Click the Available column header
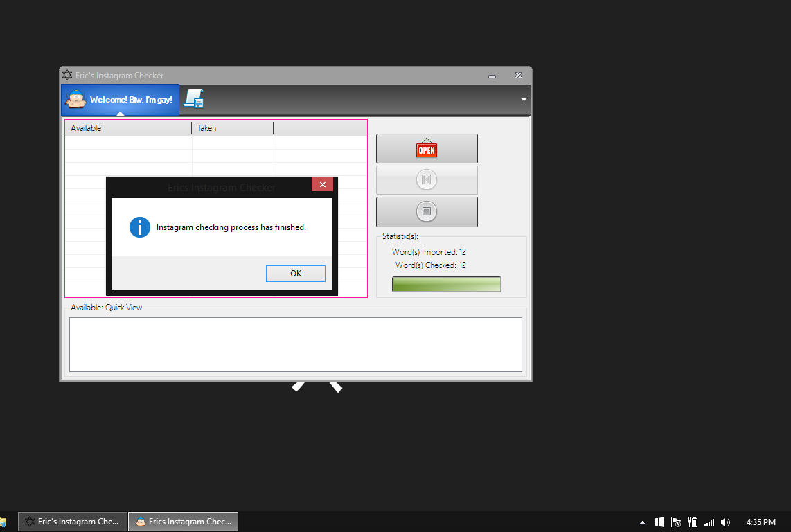The height and width of the screenshot is (532, 791). (x=128, y=128)
